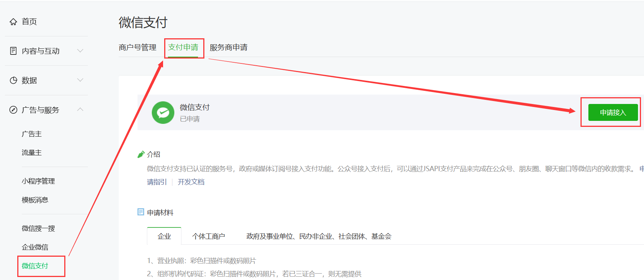The image size is (644, 280).
Task: Open 流量主 under 广告与服务
Action: 32,153
